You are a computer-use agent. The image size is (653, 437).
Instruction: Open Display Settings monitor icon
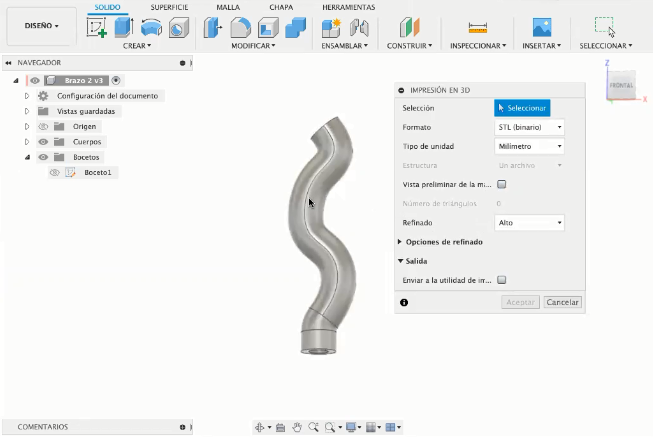[351, 427]
